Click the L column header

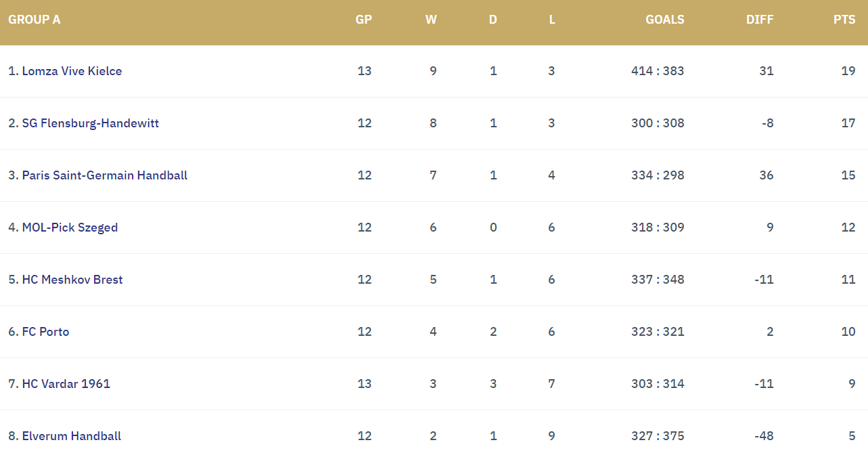(552, 20)
